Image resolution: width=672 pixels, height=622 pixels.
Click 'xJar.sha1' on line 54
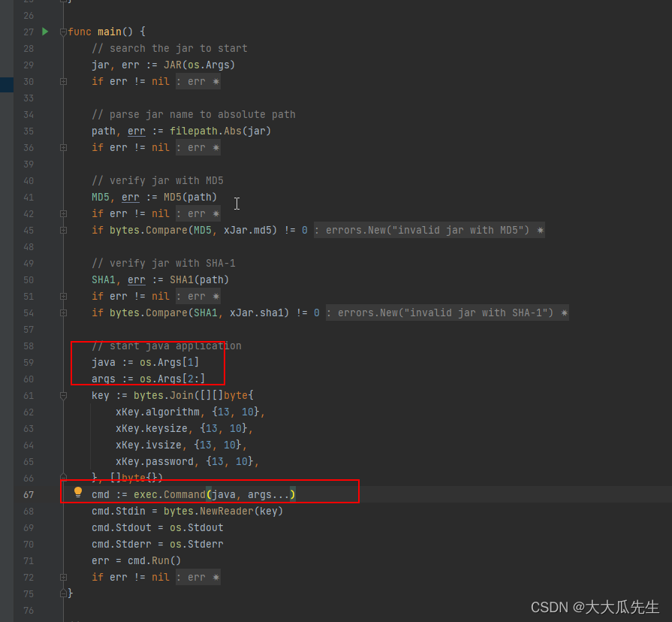pos(256,313)
